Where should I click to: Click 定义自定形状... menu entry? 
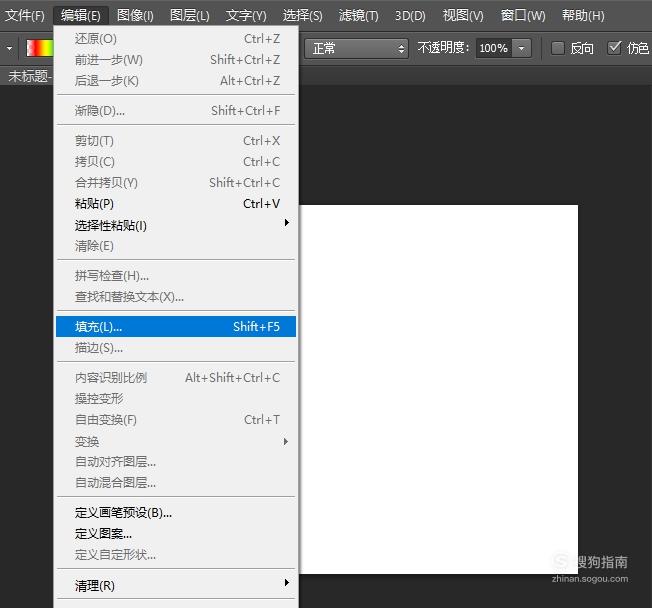pos(176,554)
